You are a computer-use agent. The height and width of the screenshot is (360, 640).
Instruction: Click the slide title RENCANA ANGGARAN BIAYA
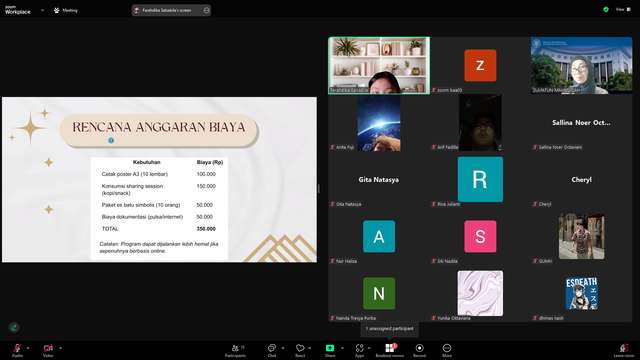[x=159, y=127]
